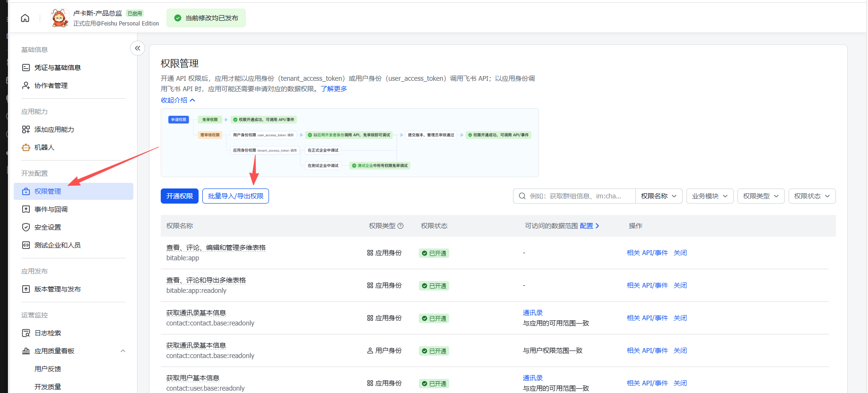Click the 卢卡斯 app avatar icon
The width and height of the screenshot is (868, 393).
pos(60,18)
